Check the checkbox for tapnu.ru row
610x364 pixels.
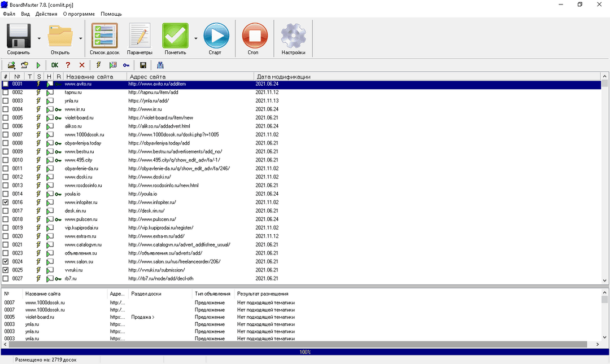(6, 93)
